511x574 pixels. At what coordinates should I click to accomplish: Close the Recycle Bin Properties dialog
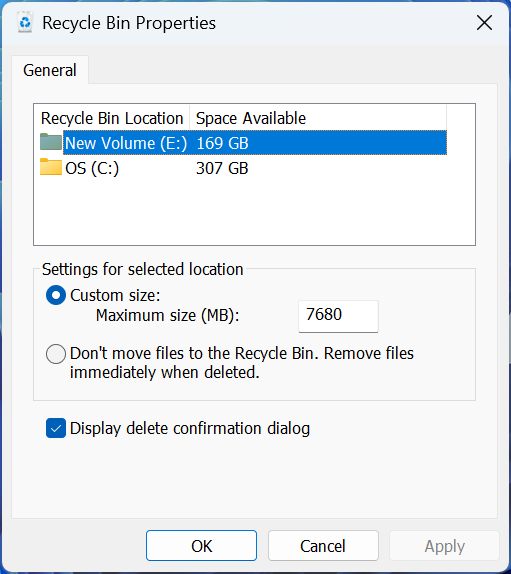pyautogui.click(x=484, y=23)
